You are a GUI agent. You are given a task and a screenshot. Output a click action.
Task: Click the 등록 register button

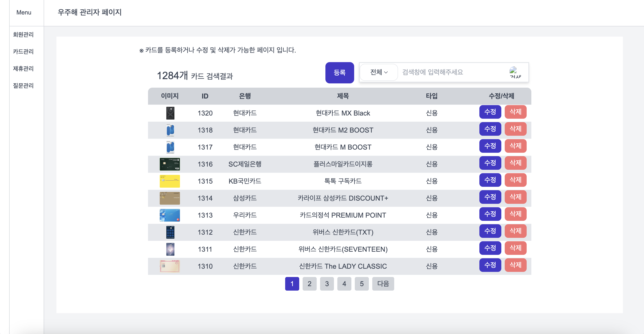339,73
